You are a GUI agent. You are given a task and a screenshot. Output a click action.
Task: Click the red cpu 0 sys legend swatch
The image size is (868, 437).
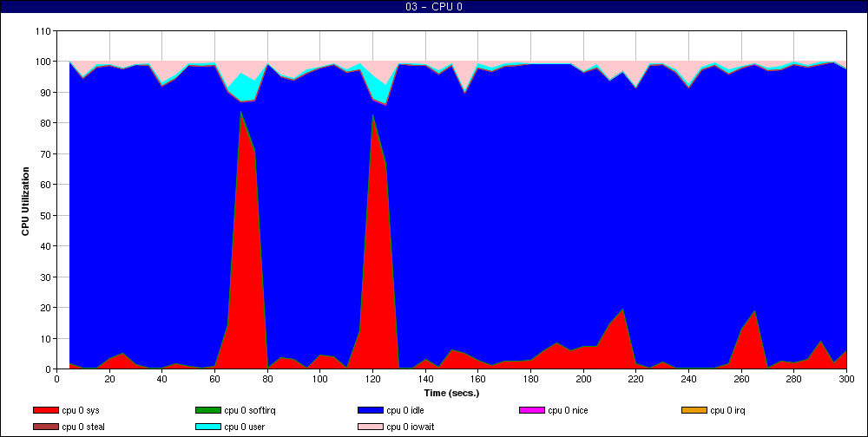pos(45,410)
